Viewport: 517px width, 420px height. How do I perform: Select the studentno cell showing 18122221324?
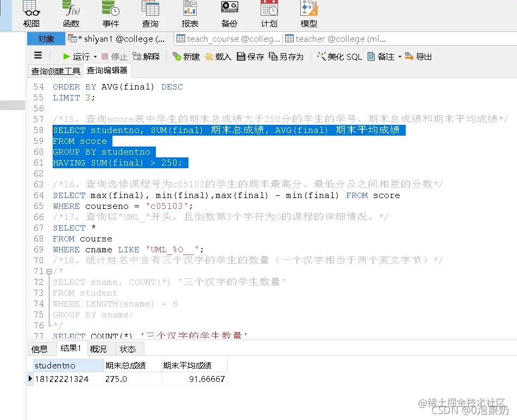coord(61,379)
